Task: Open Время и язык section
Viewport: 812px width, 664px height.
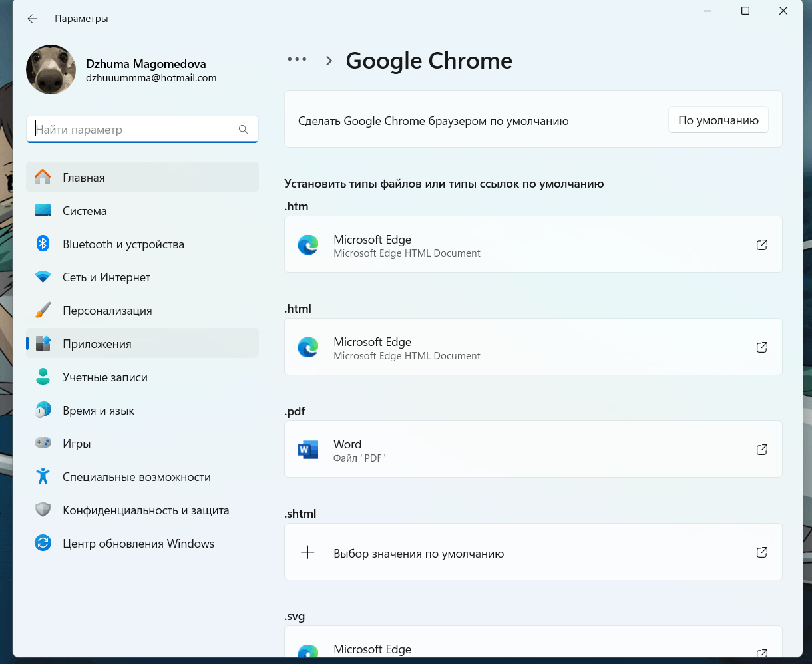Action: click(142, 410)
